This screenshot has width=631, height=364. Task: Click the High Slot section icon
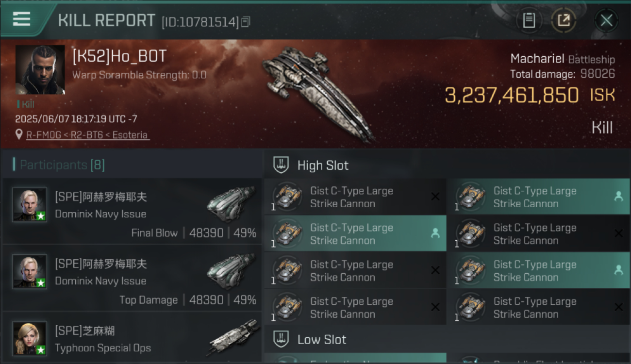(x=281, y=165)
